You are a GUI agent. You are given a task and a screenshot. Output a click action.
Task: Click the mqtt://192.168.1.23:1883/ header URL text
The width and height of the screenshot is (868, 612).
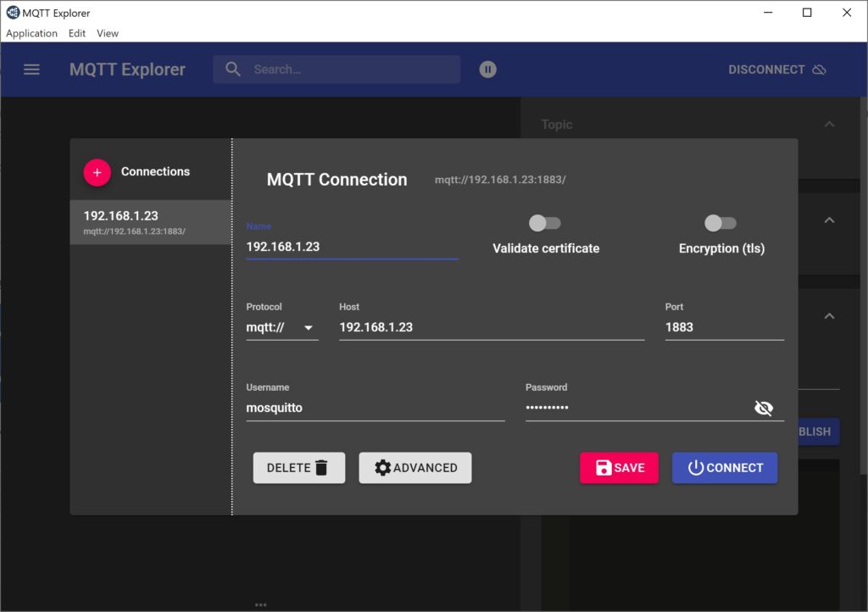pos(500,180)
